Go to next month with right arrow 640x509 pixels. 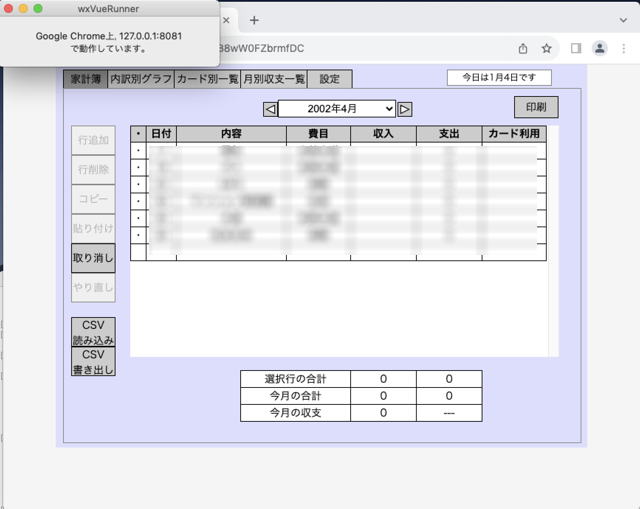(405, 109)
